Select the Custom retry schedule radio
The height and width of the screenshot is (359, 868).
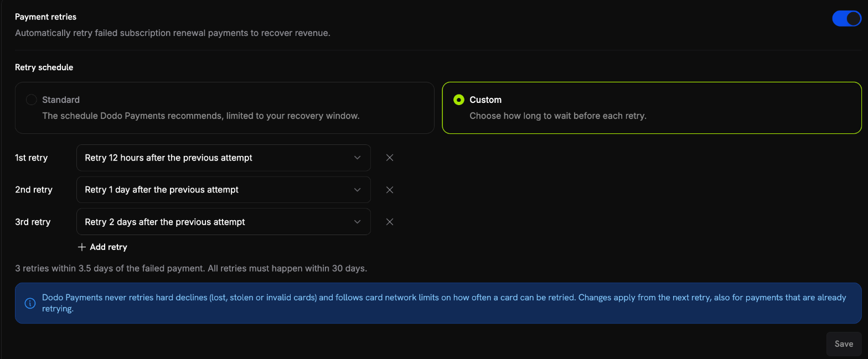point(458,100)
